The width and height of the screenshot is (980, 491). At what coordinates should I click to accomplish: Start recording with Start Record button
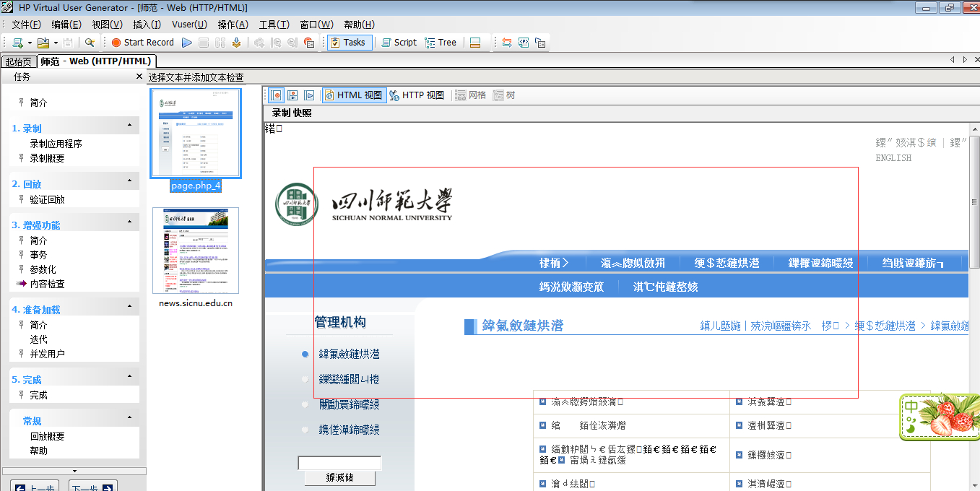pyautogui.click(x=142, y=43)
